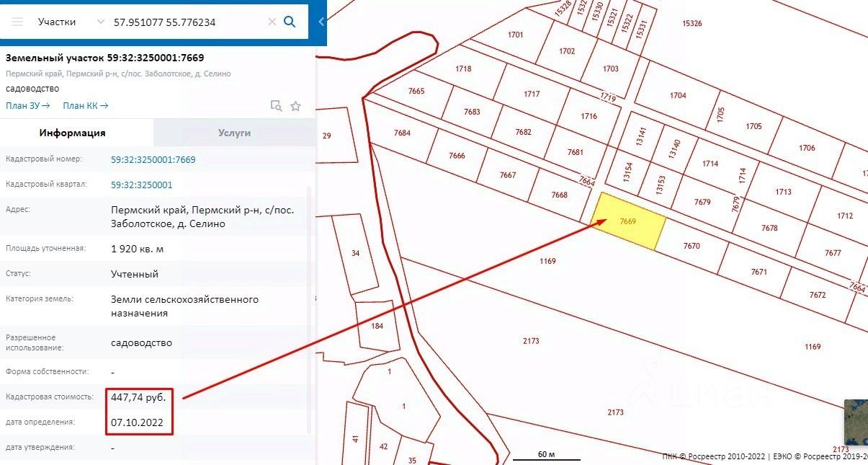
Task: Click parcel 7670 on the map
Action: (691, 246)
